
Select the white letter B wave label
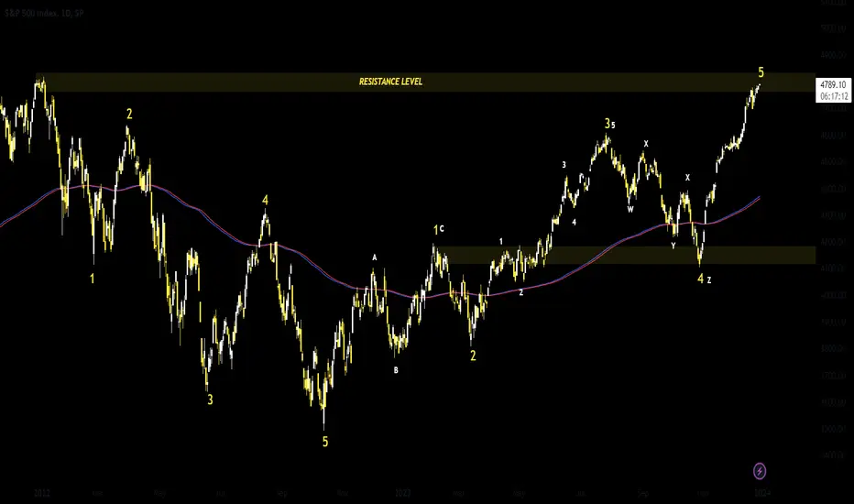[396, 370]
